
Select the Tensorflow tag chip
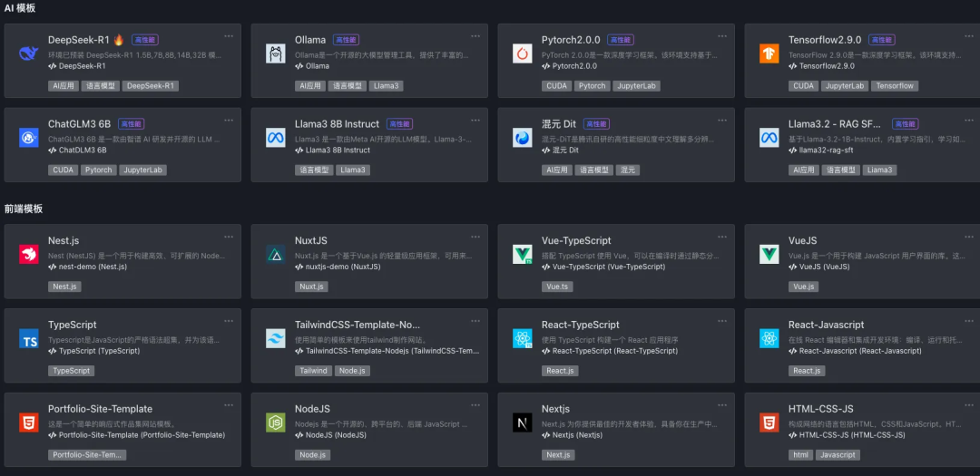click(895, 85)
